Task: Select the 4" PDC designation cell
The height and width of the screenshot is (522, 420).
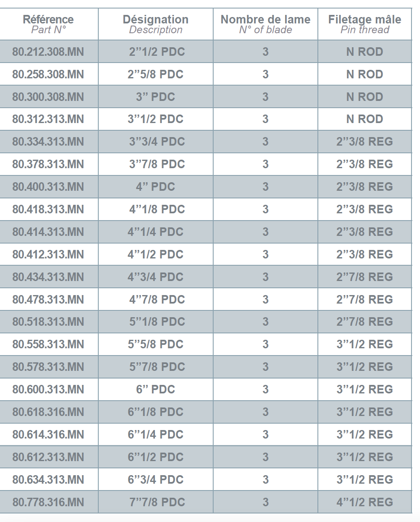Action: point(156,187)
